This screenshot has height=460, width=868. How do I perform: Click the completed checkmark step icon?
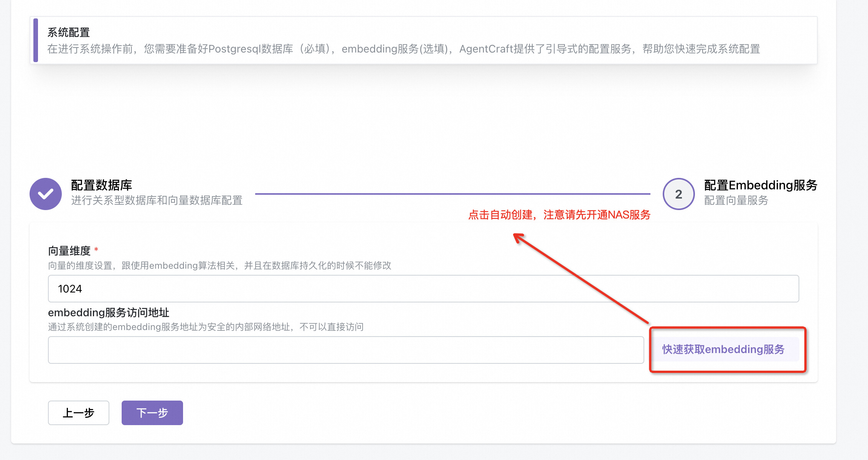[46, 194]
